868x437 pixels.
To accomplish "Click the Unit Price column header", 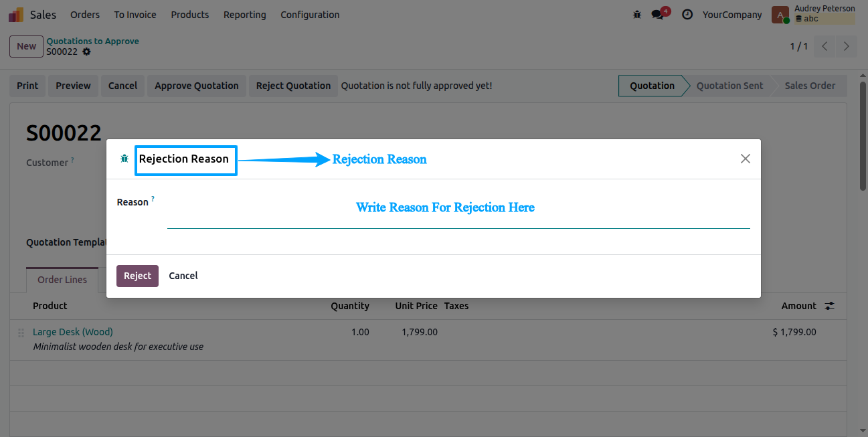I will pos(416,306).
